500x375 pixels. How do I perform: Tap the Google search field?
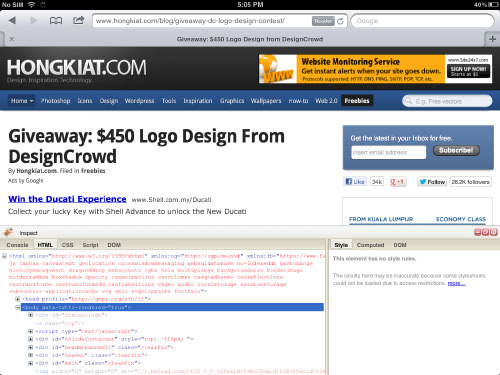coord(422,21)
